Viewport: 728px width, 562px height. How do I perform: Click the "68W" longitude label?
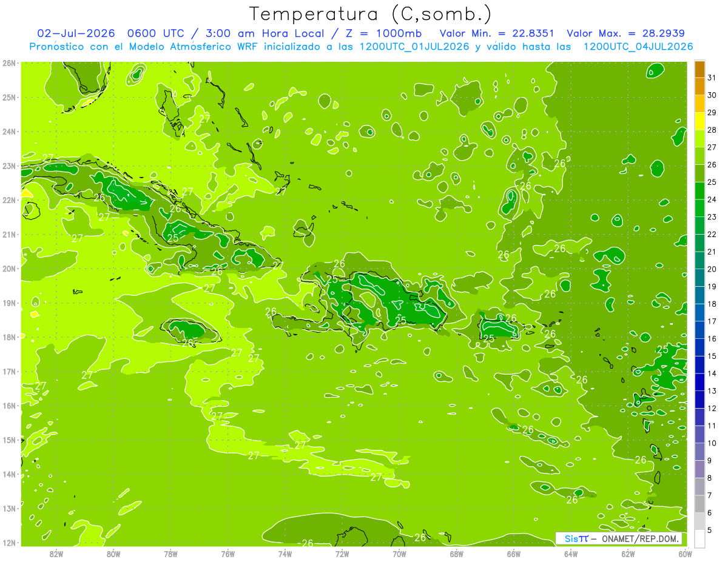tap(457, 554)
